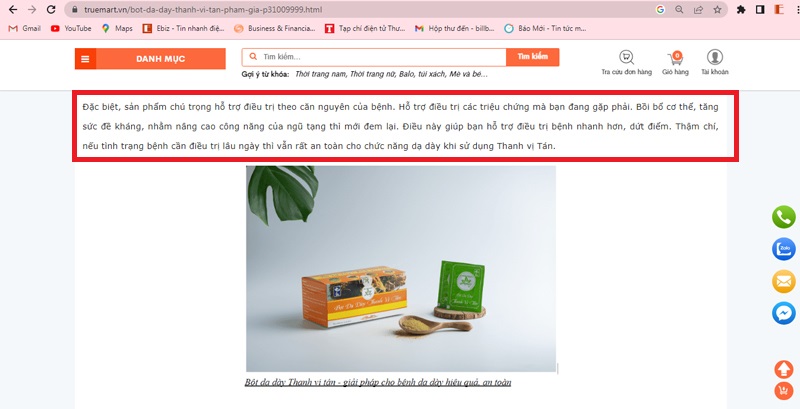
Task: Focus the Tìm kiếm search input field
Action: point(374,57)
